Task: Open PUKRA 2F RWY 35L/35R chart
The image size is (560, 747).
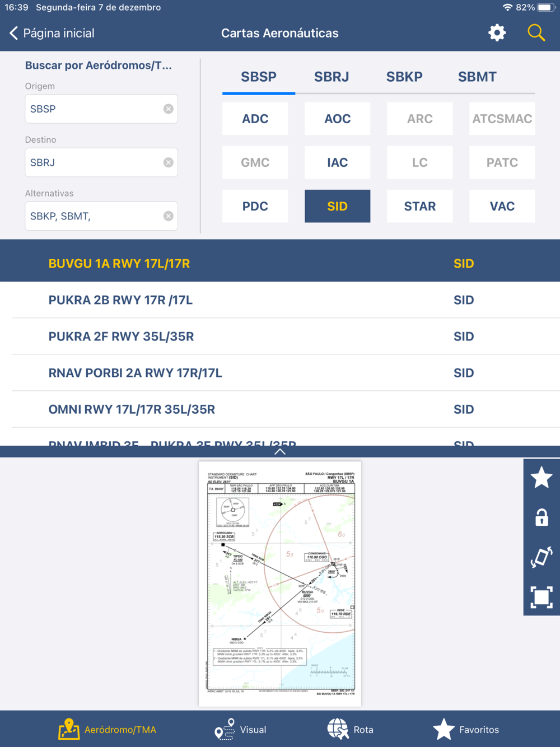Action: (280, 337)
